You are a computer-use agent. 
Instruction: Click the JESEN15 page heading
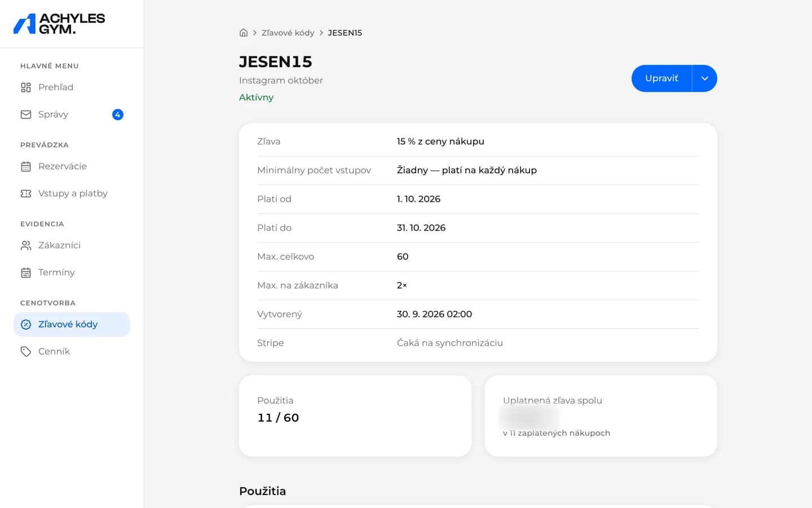[x=276, y=62]
